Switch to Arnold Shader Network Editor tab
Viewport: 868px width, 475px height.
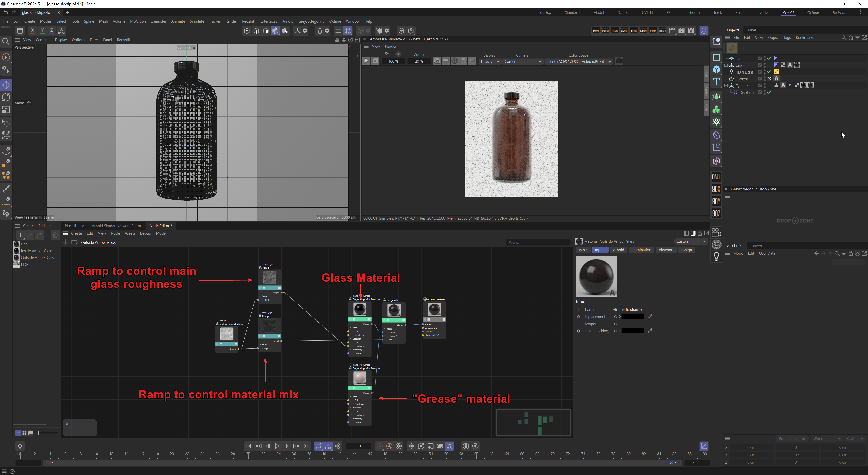[116, 226]
